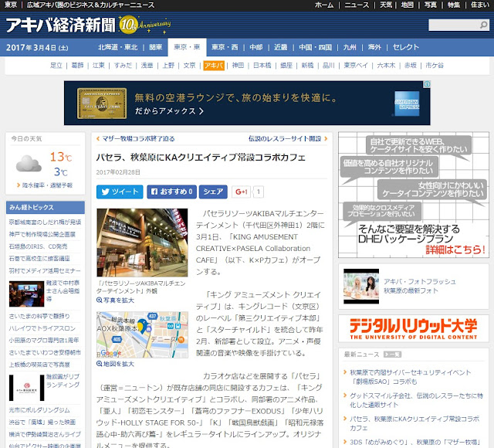Click 東京 link in top black bar

click(11, 5)
